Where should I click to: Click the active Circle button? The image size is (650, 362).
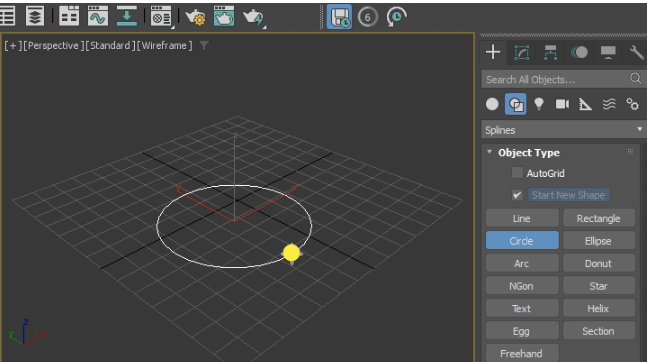[522, 241]
